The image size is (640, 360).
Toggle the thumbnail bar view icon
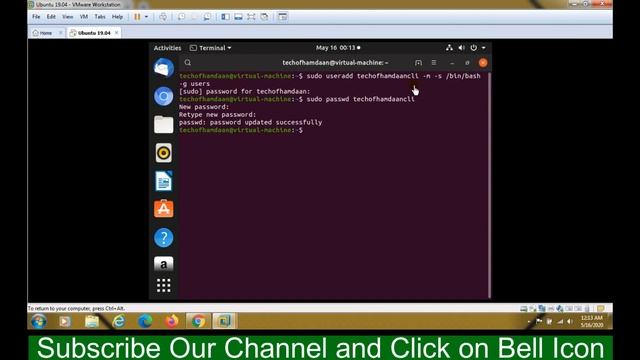[x=238, y=17]
